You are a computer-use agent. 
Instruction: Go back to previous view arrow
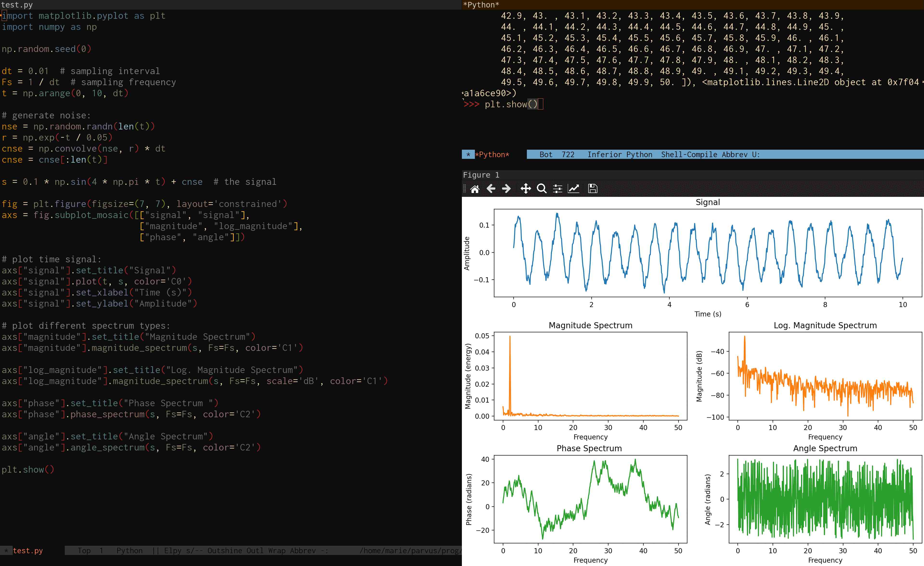[491, 188]
